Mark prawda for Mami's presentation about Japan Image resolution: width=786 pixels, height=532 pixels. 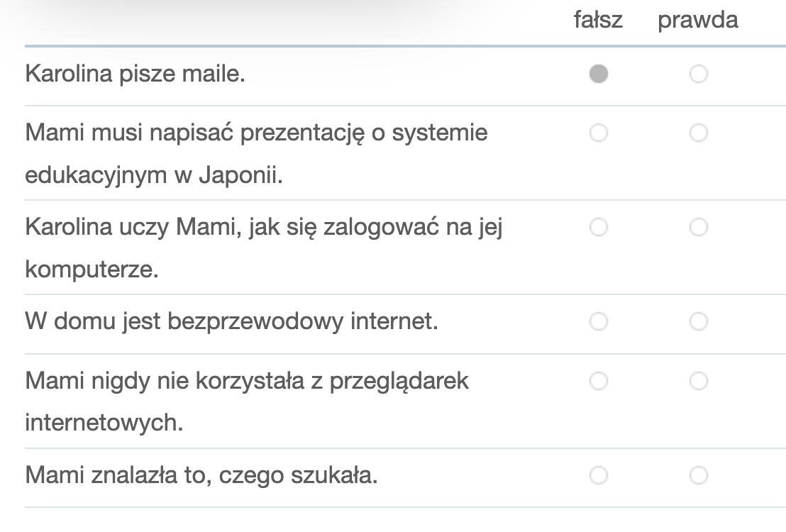699,133
